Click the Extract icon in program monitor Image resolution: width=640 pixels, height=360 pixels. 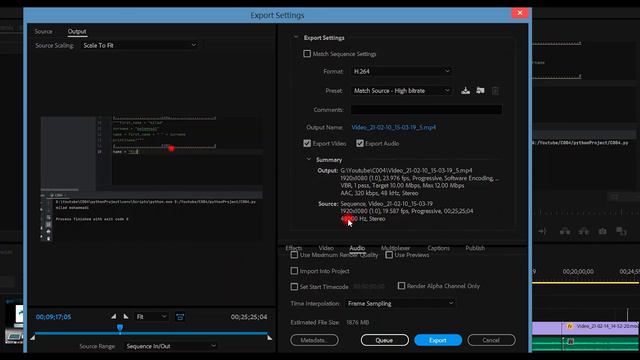point(584,231)
